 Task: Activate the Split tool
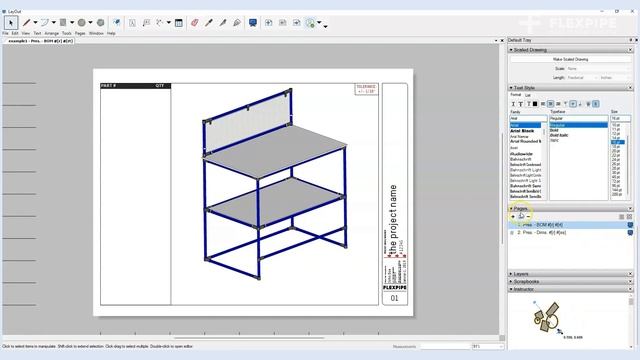point(223,23)
